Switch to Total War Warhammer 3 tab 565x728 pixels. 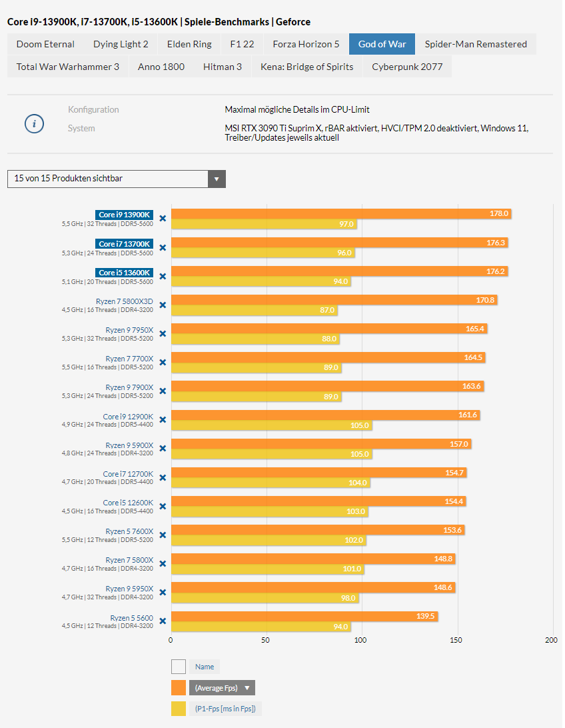(x=68, y=67)
